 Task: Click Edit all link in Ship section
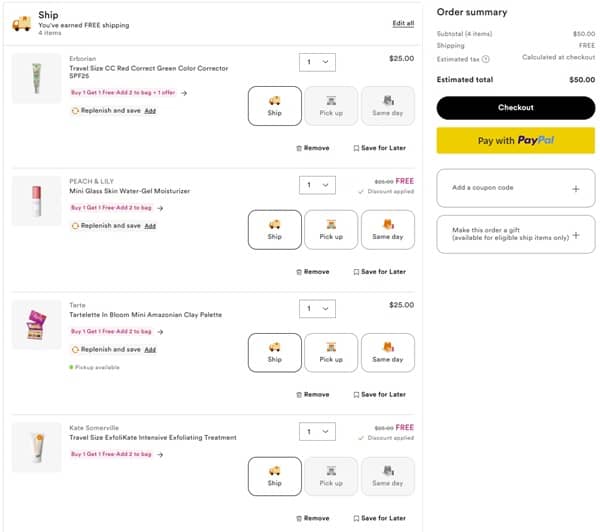point(403,23)
